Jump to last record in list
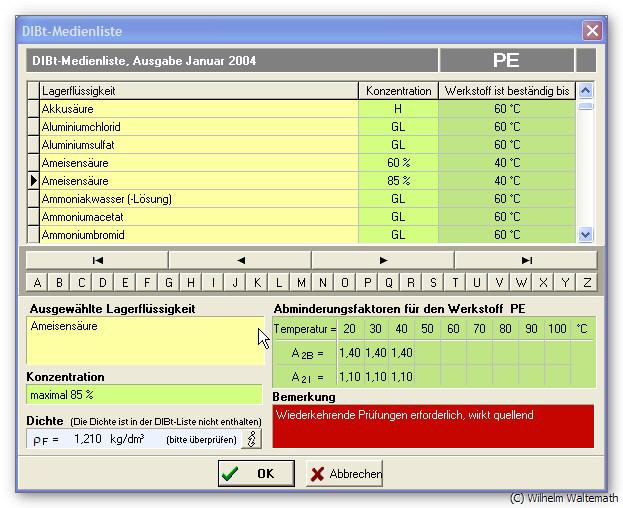623x508 pixels. pos(526,260)
